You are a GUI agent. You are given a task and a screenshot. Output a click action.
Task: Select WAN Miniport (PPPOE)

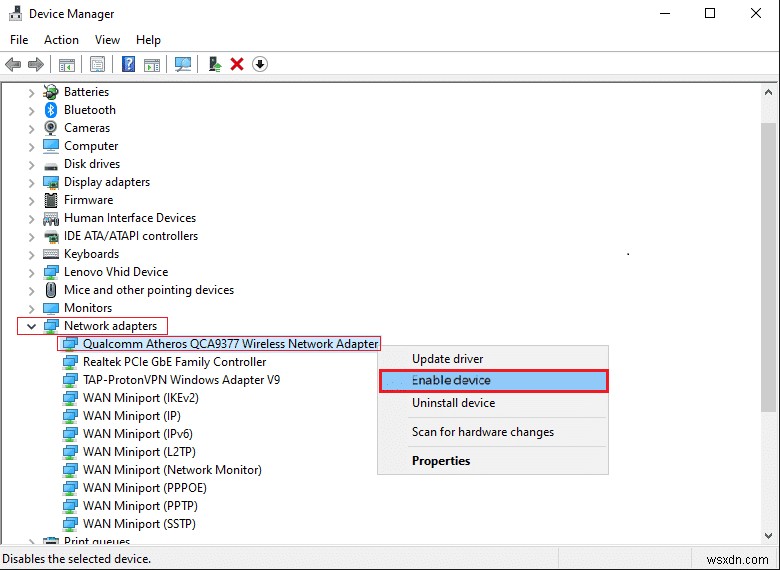click(144, 487)
